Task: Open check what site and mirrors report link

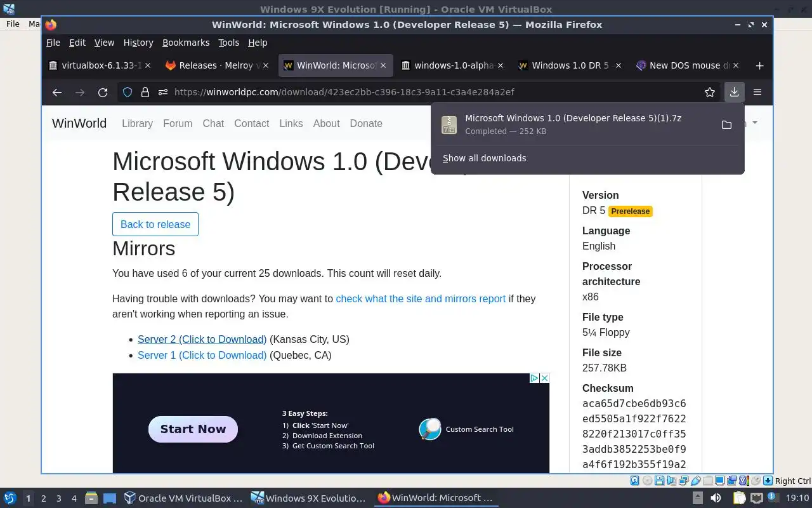Action: coord(421,298)
